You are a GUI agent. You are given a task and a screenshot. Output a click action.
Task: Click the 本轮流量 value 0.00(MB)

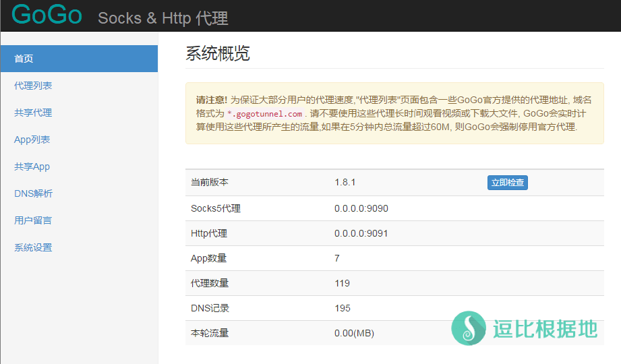pos(354,333)
